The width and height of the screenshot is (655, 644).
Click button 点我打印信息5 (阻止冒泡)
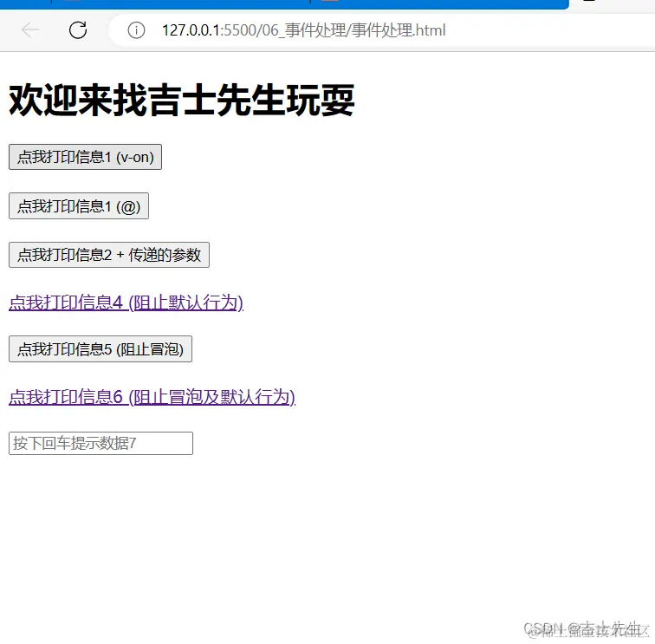click(101, 349)
